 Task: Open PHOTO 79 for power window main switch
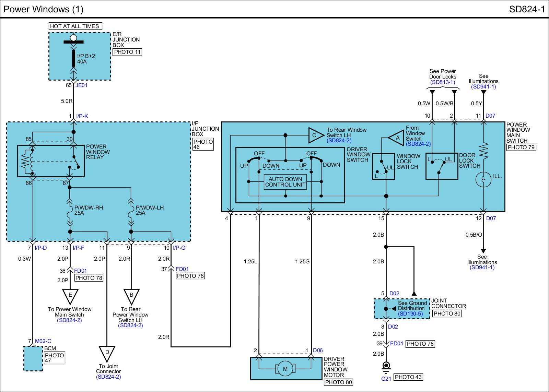521,147
